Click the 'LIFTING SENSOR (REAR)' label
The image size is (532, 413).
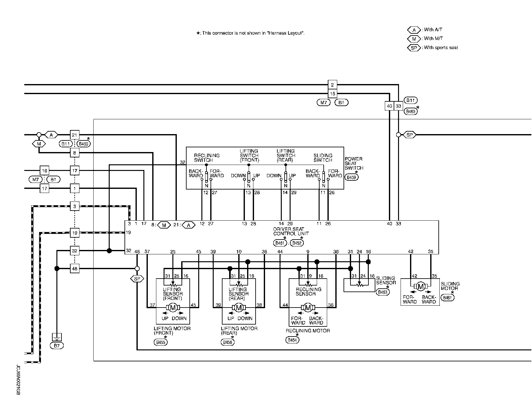pos(239,294)
